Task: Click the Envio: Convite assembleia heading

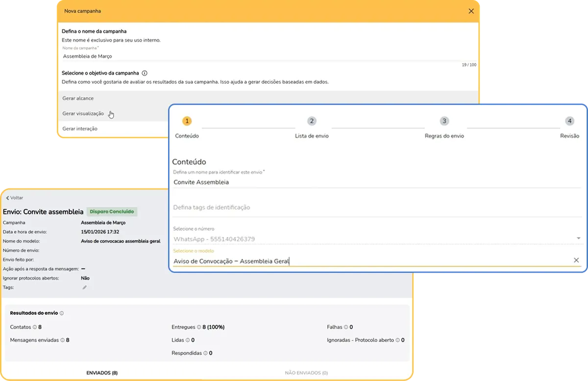Action: pyautogui.click(x=43, y=212)
